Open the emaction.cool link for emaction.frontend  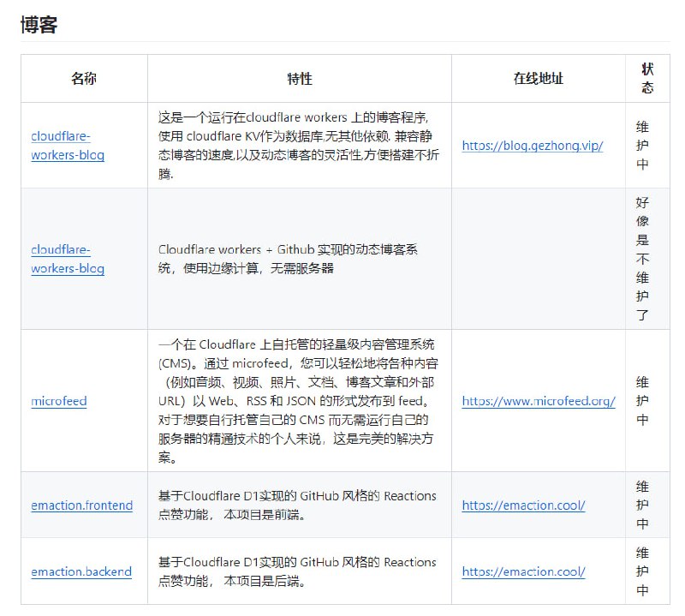click(x=525, y=505)
